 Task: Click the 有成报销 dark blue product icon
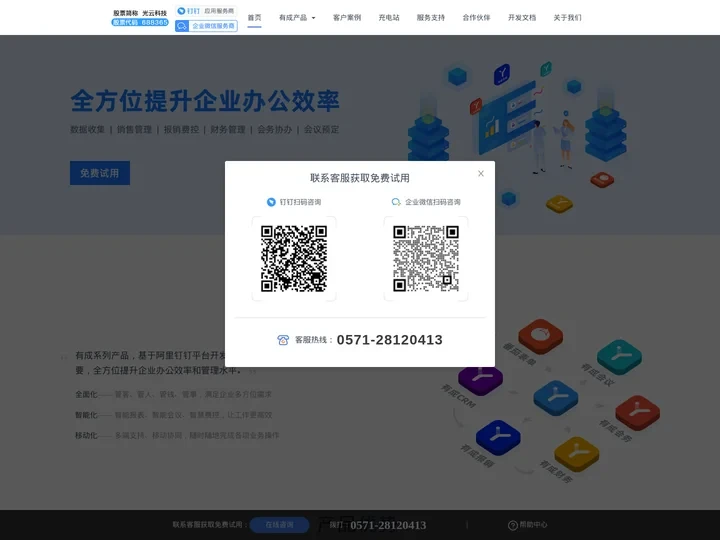coord(498,437)
